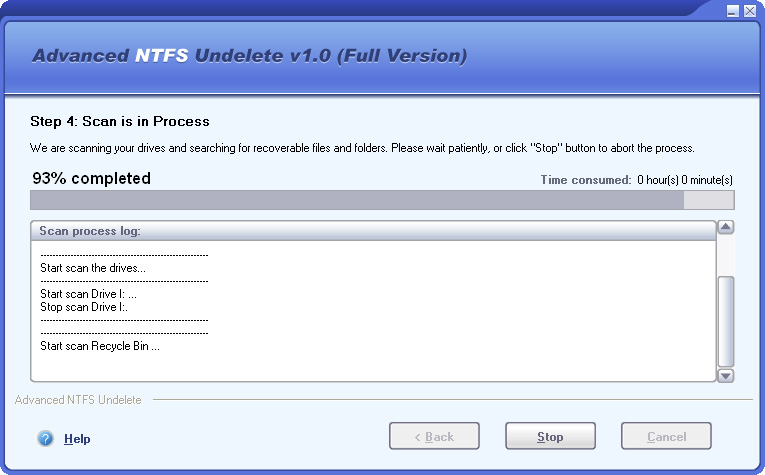Select the "Start scan Drive I:" log entry

(x=88, y=294)
